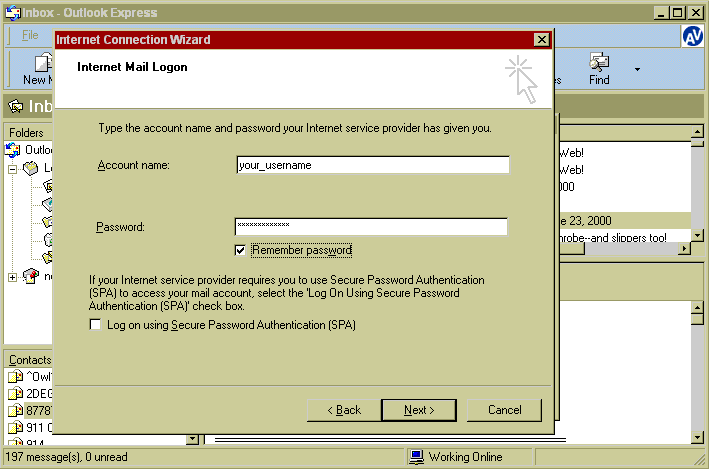Select the news server icon in folder tree

click(31, 275)
